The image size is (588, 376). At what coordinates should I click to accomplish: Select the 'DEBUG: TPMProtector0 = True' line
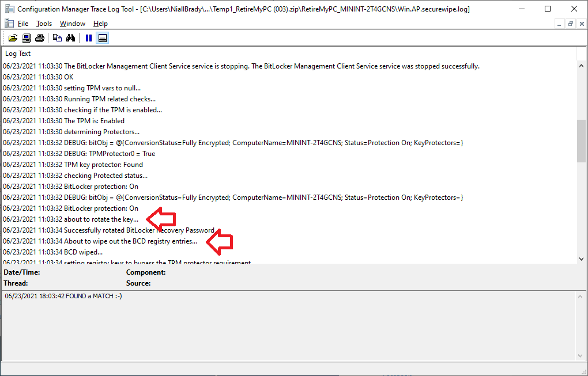click(x=79, y=154)
